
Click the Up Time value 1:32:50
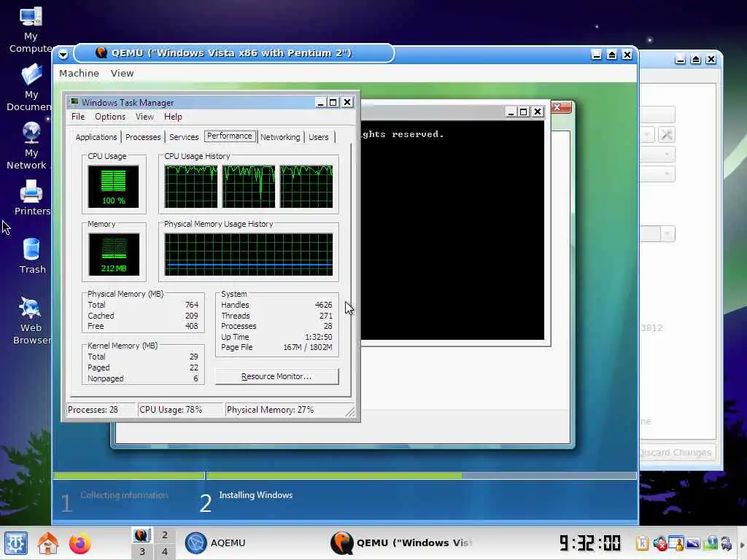coord(319,337)
